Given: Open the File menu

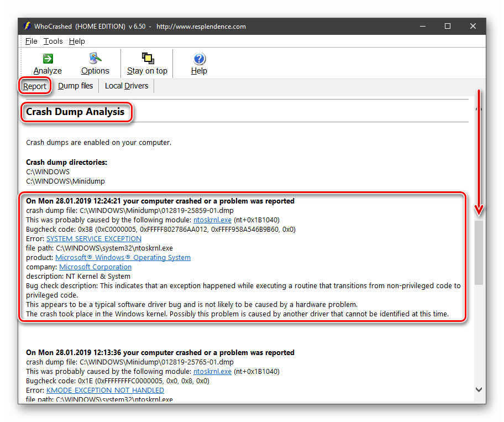Looking at the screenshot, I should click(x=31, y=41).
